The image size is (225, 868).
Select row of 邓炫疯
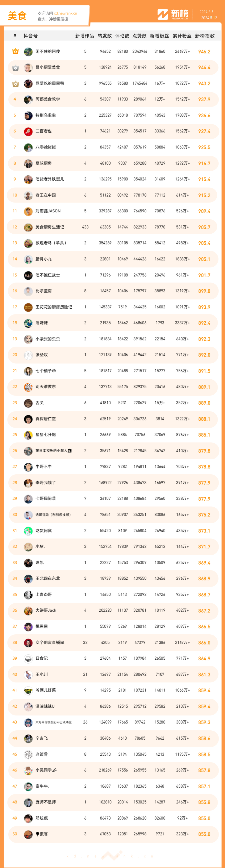[x=113, y=819]
